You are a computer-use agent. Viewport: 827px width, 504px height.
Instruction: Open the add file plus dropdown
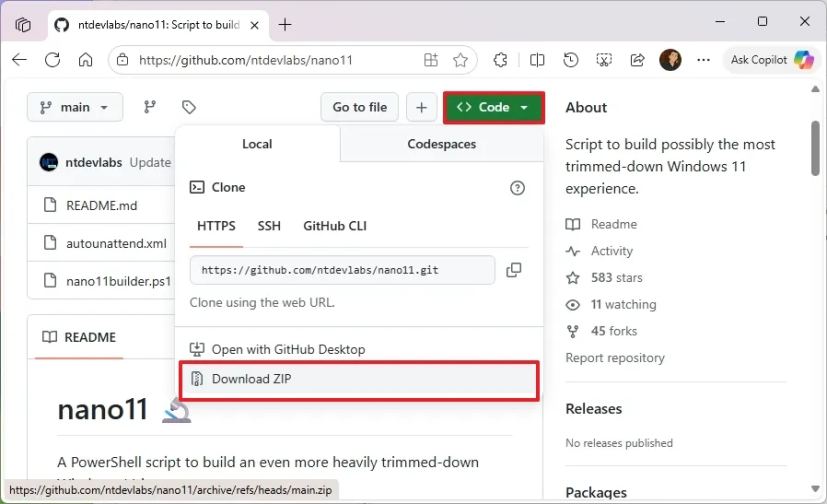[421, 107]
